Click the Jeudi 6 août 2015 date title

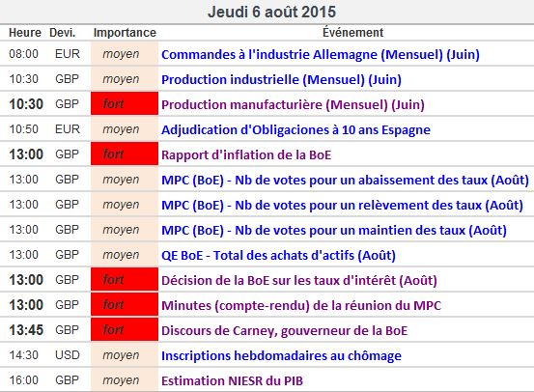tap(271, 12)
